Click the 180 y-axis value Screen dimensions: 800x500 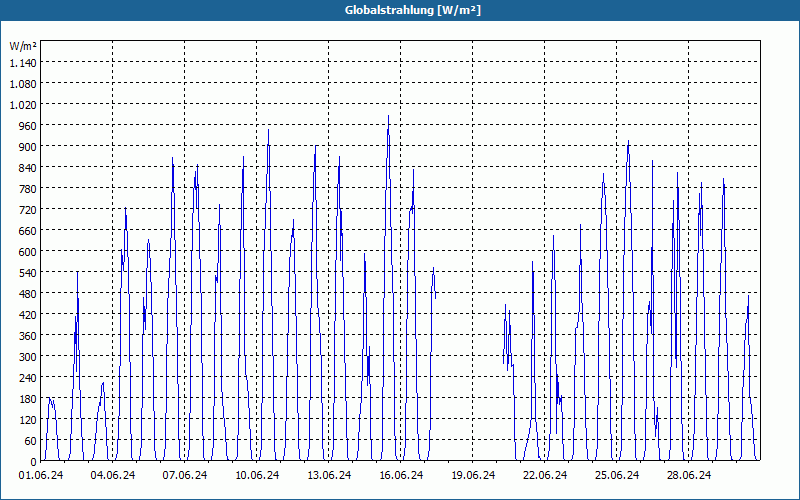click(28, 398)
